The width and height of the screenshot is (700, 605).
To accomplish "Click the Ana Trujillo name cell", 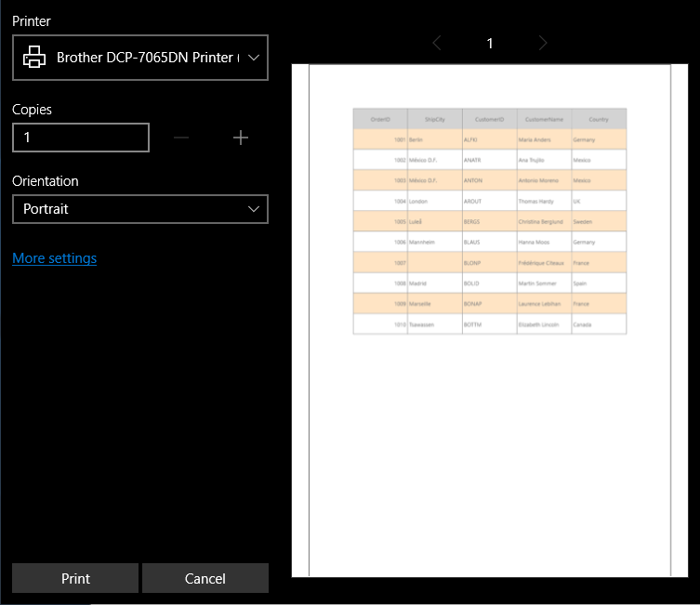I will click(544, 160).
